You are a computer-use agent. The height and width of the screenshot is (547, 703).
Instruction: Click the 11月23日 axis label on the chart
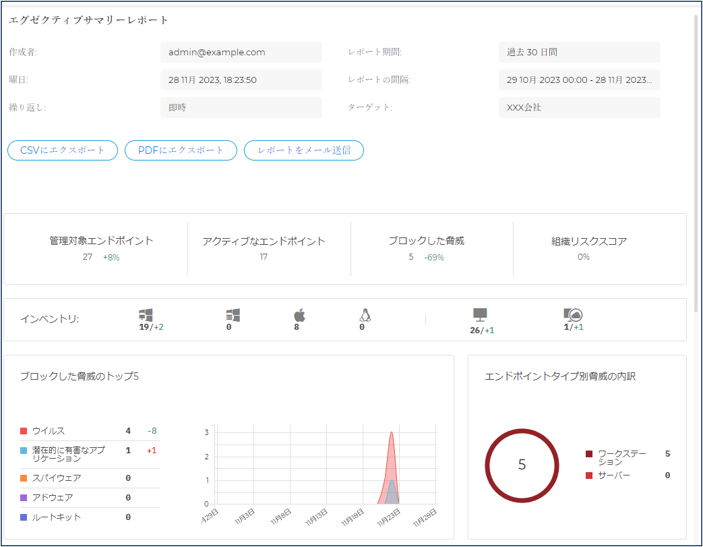(x=389, y=517)
